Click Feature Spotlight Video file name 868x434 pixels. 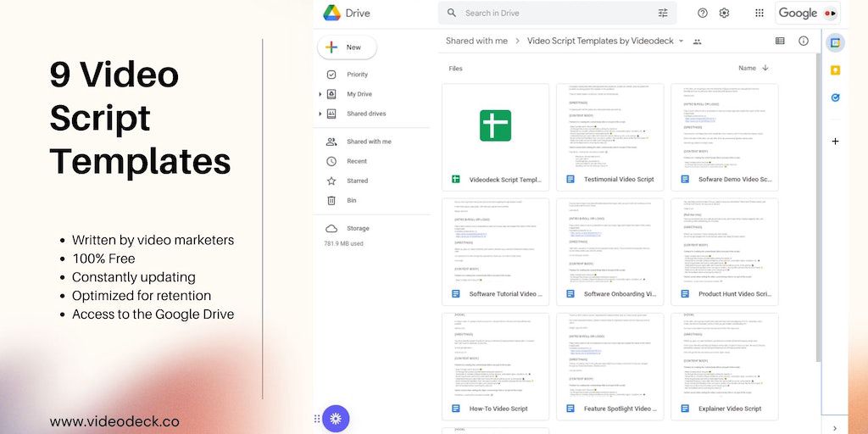click(x=620, y=409)
